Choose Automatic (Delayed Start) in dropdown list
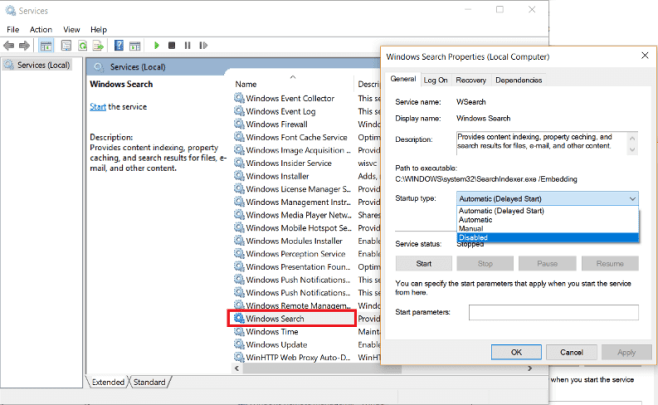Screen dimensions: 658x405 pos(547,211)
